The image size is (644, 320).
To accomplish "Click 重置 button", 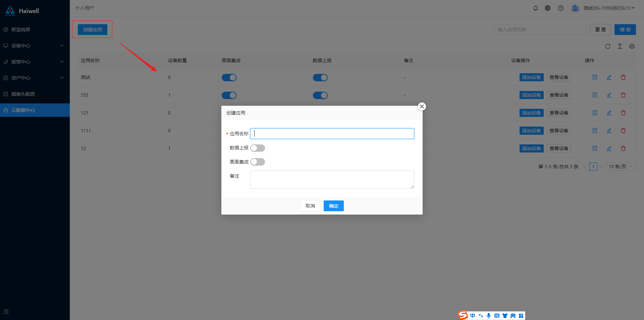I will point(600,30).
